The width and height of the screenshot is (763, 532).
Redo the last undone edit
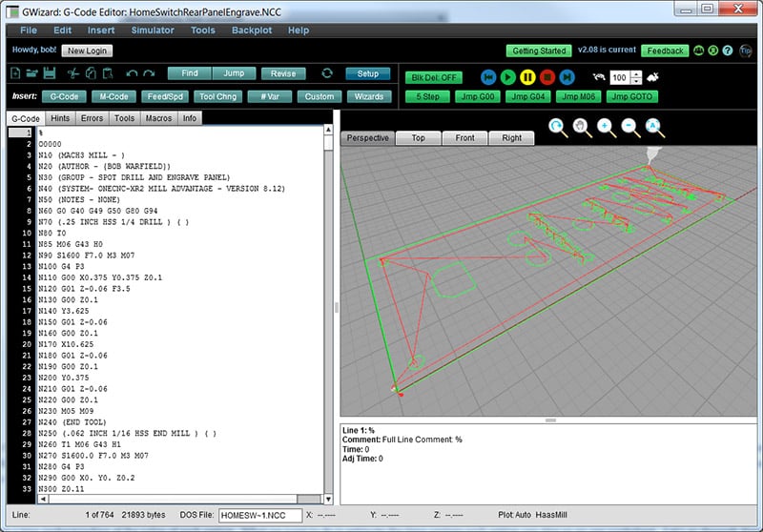pyautogui.click(x=149, y=73)
